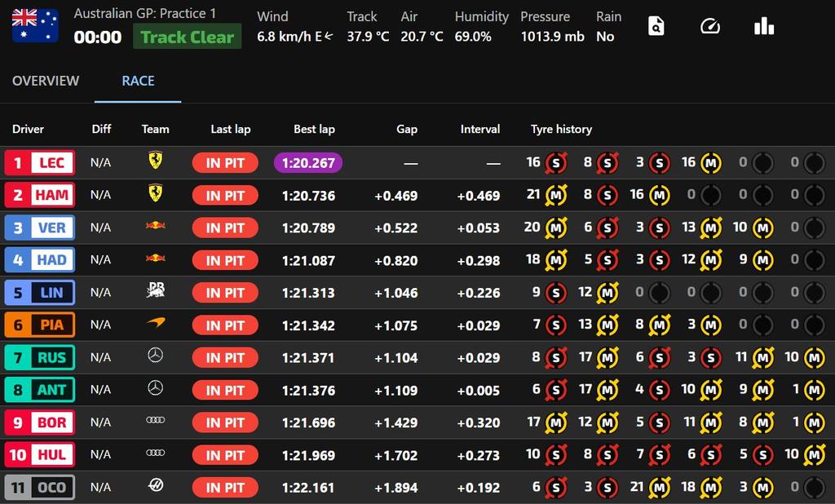Click HUL gap value +1.702
This screenshot has height=504, width=835.
[x=396, y=456]
